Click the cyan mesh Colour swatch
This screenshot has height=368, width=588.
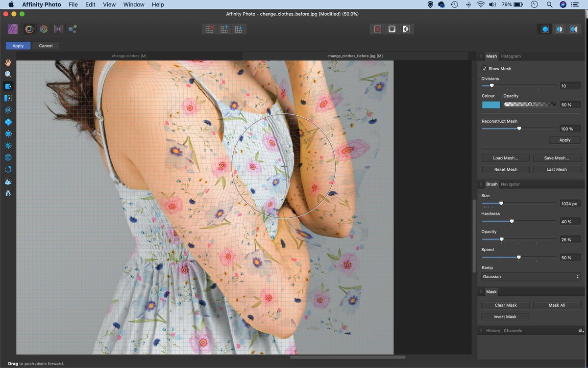[491, 105]
